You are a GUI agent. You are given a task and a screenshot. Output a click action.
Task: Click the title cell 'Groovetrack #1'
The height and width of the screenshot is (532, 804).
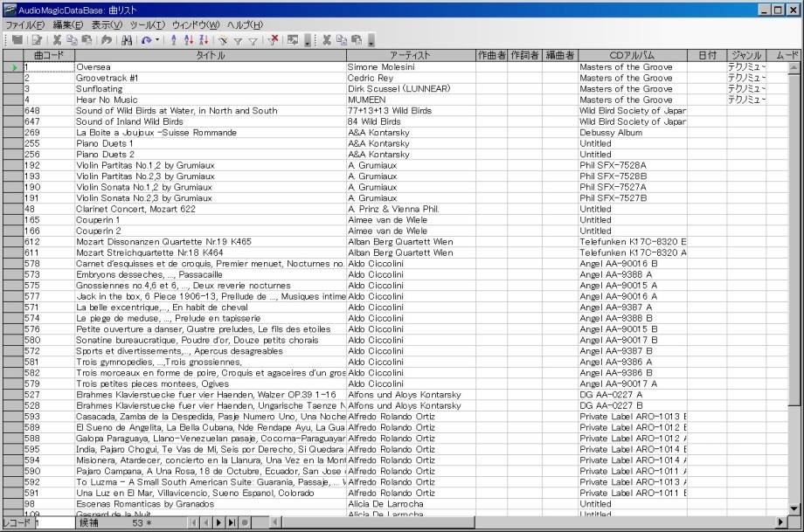pyautogui.click(x=211, y=78)
